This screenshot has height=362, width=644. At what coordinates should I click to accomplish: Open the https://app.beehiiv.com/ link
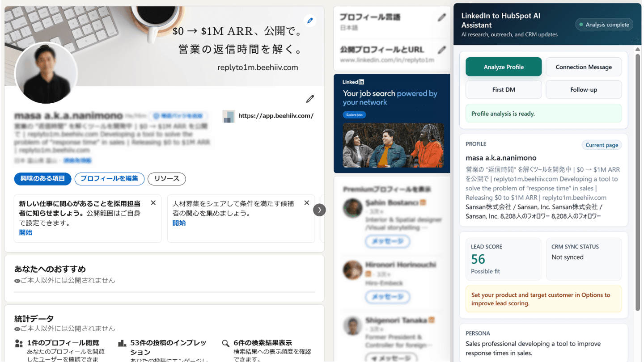(x=276, y=116)
